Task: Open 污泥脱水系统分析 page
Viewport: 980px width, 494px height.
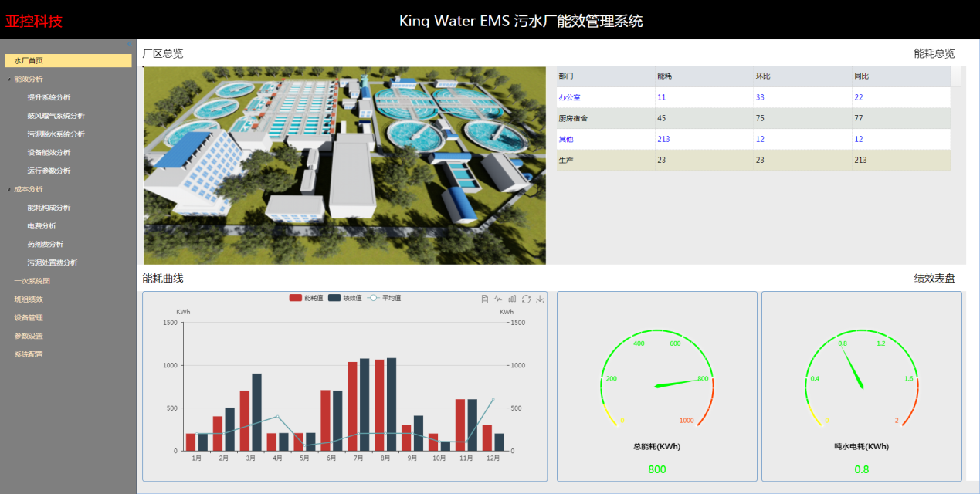Action: click(56, 134)
